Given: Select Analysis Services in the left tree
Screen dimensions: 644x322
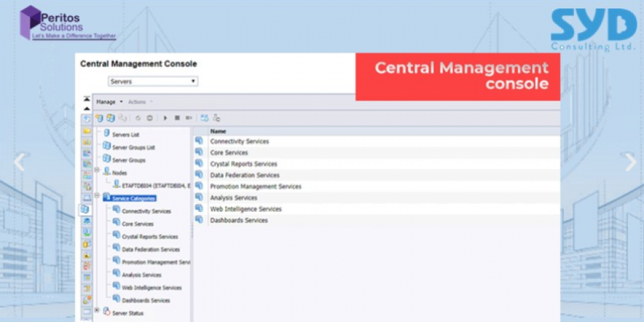Looking at the screenshot, I should pyautogui.click(x=142, y=275).
